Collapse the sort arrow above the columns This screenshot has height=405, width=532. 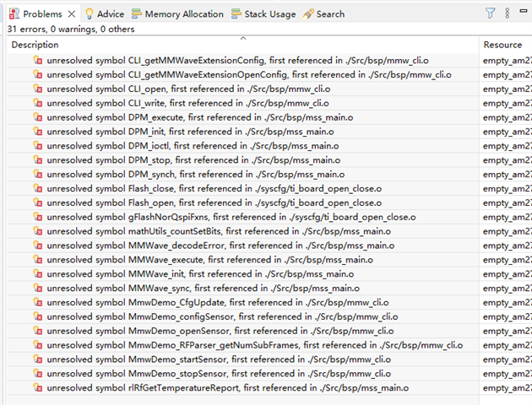click(x=242, y=38)
